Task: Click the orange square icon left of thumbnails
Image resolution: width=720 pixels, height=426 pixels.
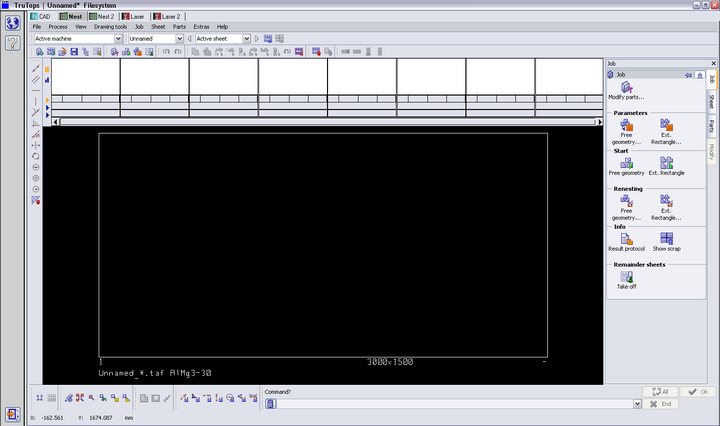Action: point(47,70)
